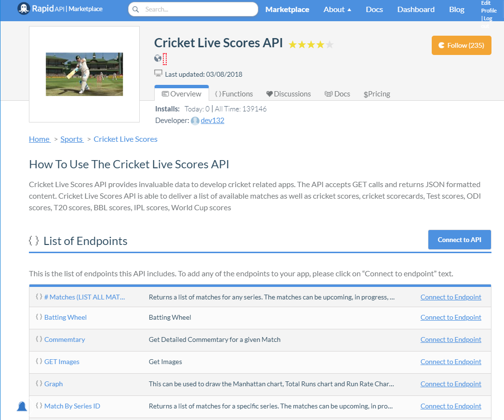Click the cricket batsman API thumbnail image

(84, 74)
